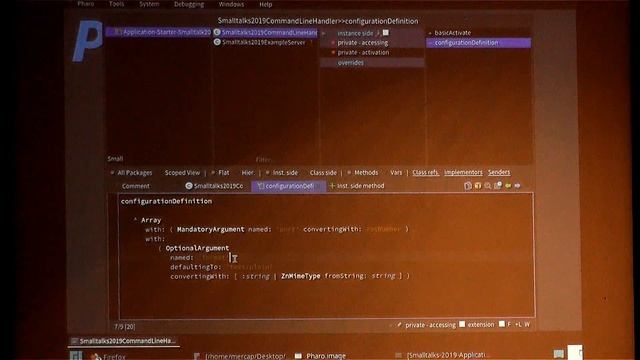This screenshot has height=360, width=640.
Task: Click +L option in status bar
Action: click(518, 324)
